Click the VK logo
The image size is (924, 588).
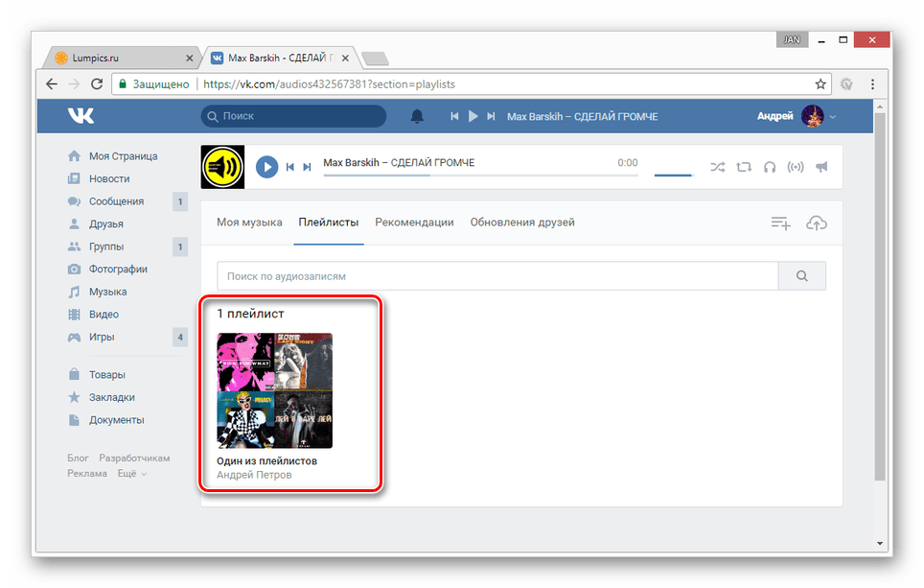point(81,116)
